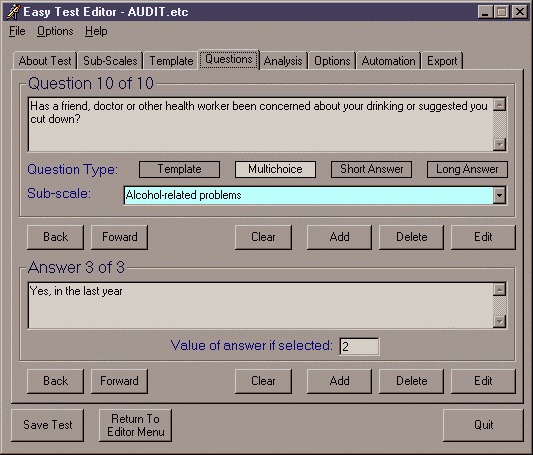Click inside the question text box
Screen dimensions: 533x455
coord(260,124)
